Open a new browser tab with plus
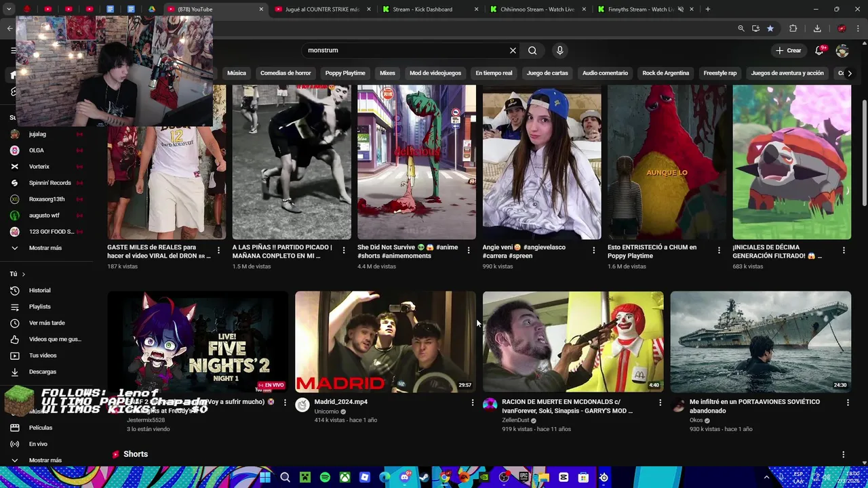The width and height of the screenshot is (868, 488). 707,9
